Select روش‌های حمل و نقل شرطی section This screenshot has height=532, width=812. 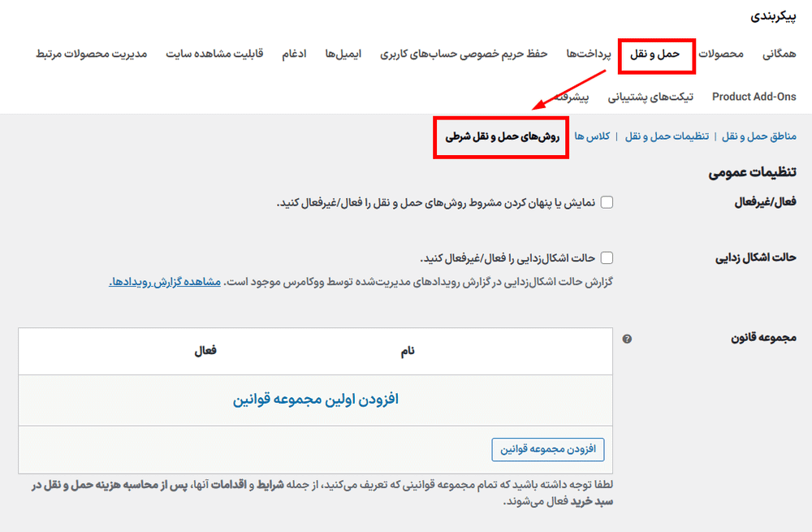503,136
